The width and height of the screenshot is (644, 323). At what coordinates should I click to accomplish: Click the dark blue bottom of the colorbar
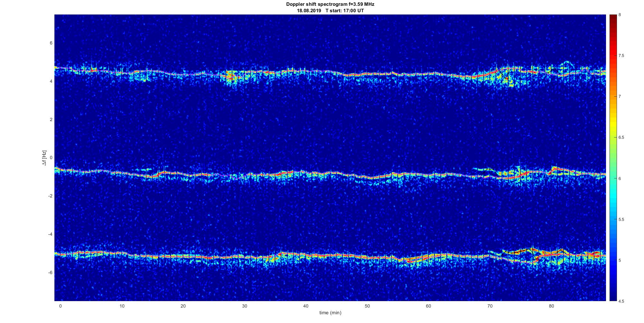point(613,298)
